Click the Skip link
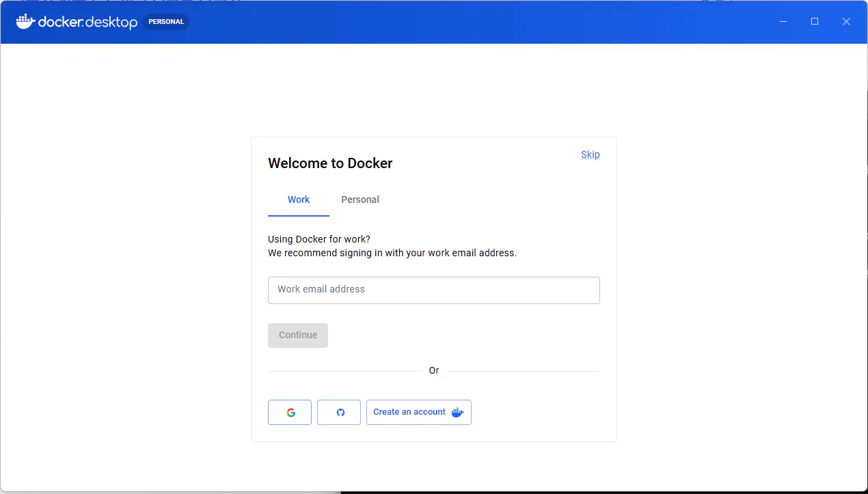 tap(591, 154)
